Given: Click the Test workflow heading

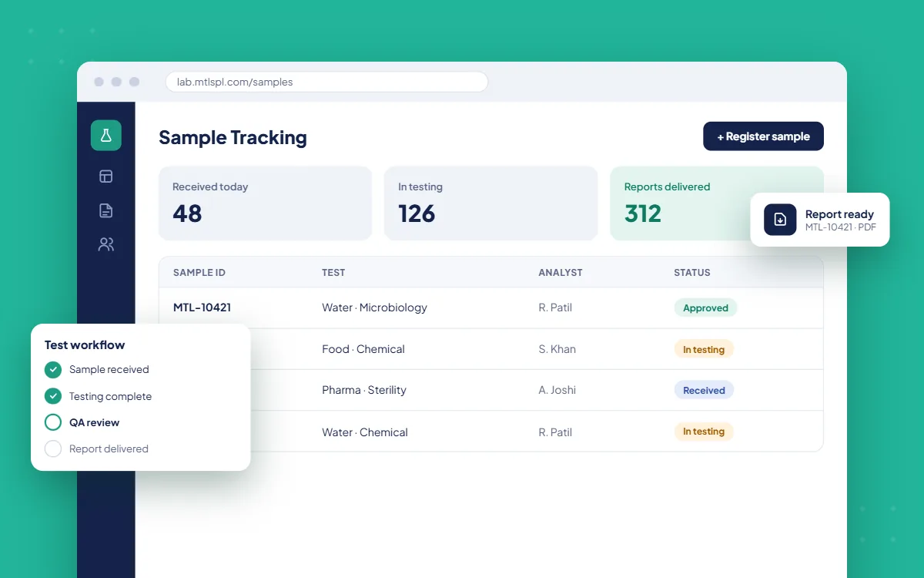Looking at the screenshot, I should pyautogui.click(x=85, y=345).
